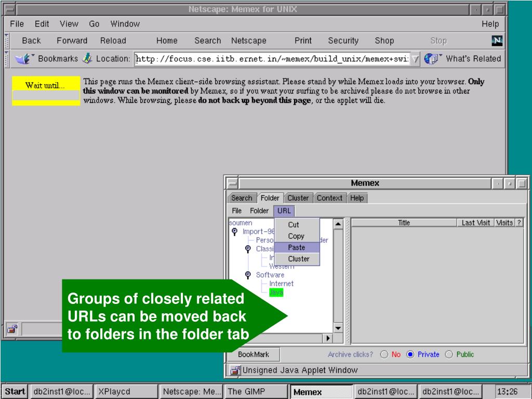532x399 pixels.
Task: Switch to The GIMP on the taskbar
Action: point(256,392)
